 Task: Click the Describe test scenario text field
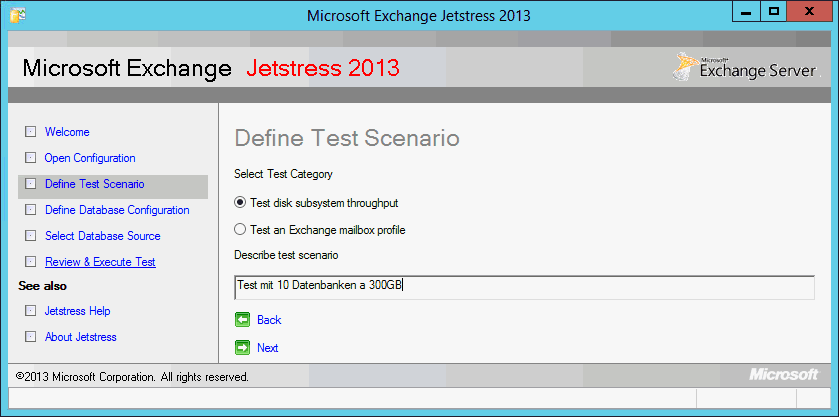click(524, 287)
